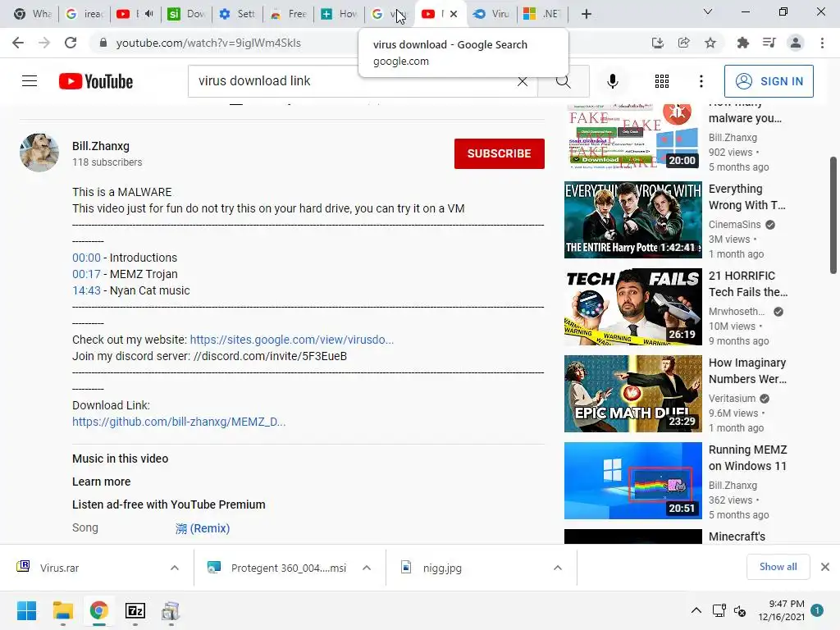
Task: Go to the YouTube home logo
Action: click(96, 81)
